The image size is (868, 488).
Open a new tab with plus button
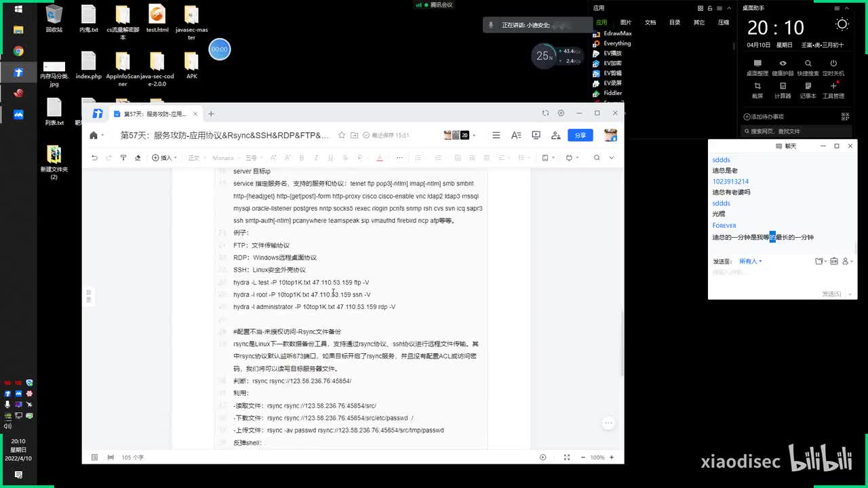pyautogui.click(x=211, y=114)
